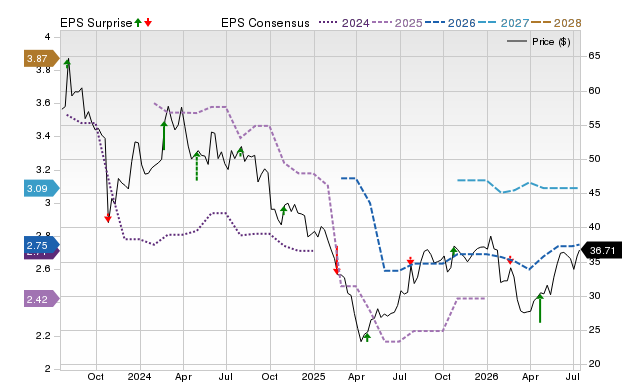This screenshot has height=382, width=640.
Task: Click the dashed green surprise arrow after Apr 2024
Action: 197,166
